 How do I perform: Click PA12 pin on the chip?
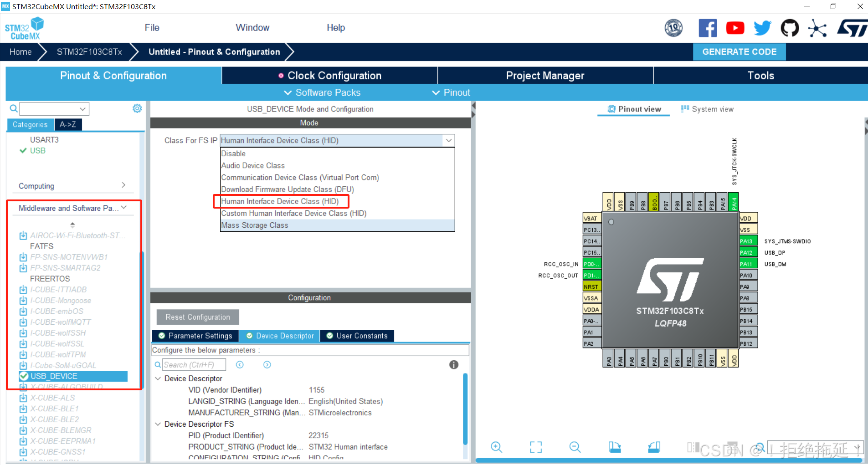point(748,253)
